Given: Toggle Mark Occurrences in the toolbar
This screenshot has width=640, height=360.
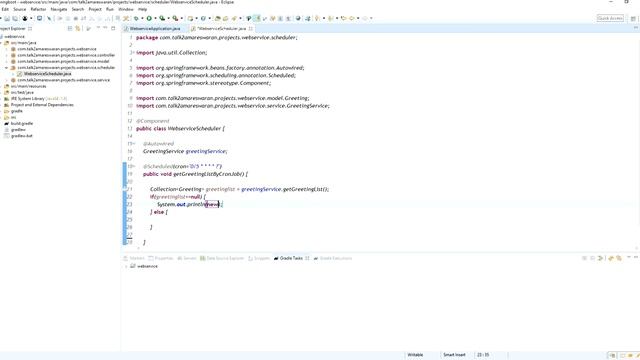Looking at the screenshot, I should [257, 18].
